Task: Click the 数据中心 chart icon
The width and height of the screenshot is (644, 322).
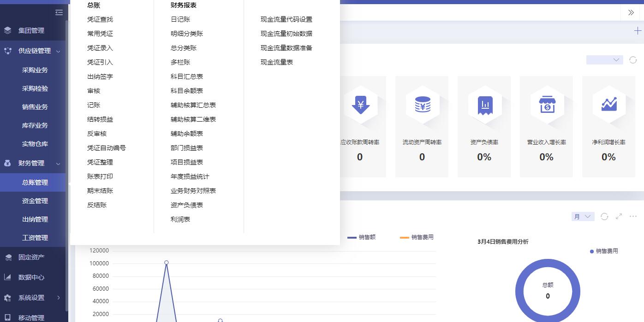Action: point(8,277)
